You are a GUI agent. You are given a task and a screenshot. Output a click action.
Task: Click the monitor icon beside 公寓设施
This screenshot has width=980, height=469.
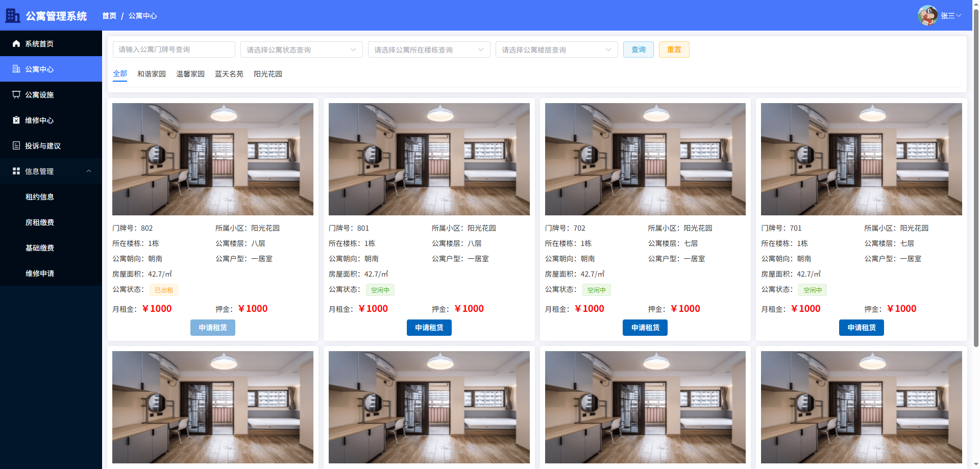16,94
